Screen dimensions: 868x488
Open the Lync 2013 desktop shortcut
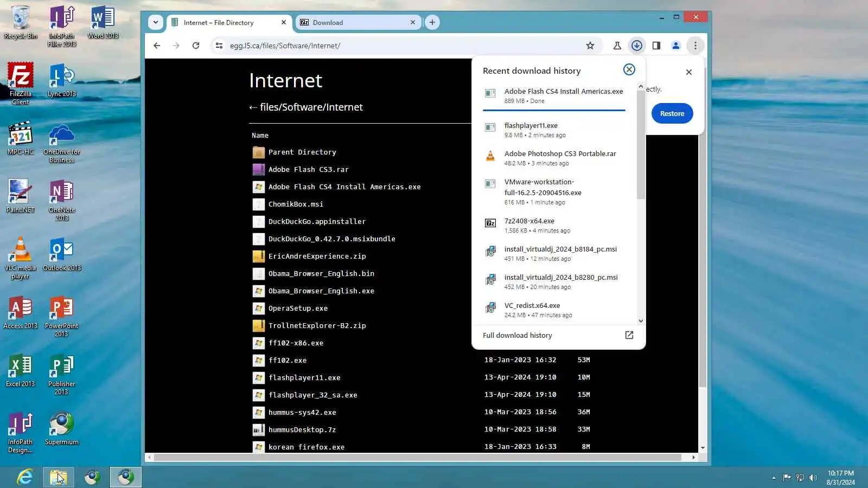click(62, 80)
